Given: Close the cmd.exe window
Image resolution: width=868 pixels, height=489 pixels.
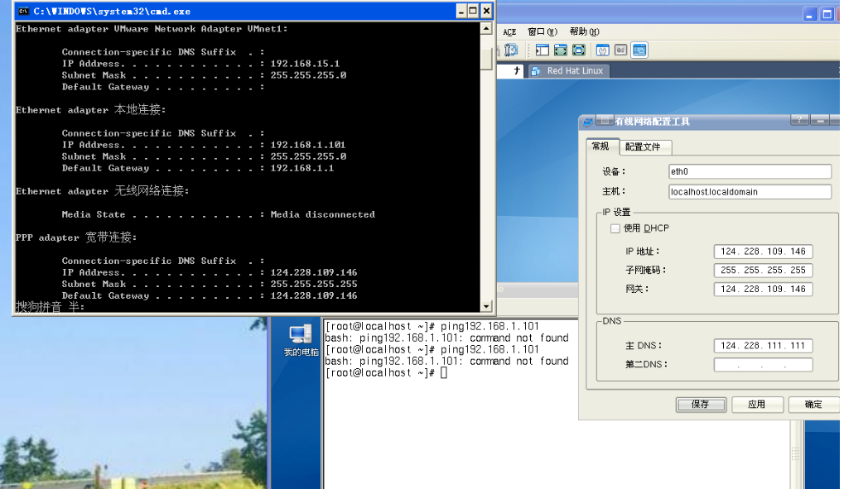Looking at the screenshot, I should coord(486,11).
